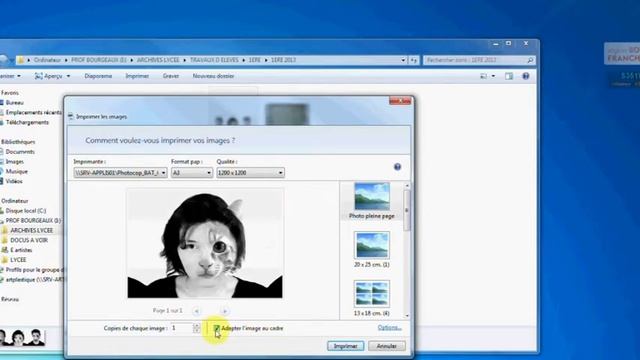Click Ordinateur in address breadcrumb
The height and width of the screenshot is (360, 640).
(47, 60)
